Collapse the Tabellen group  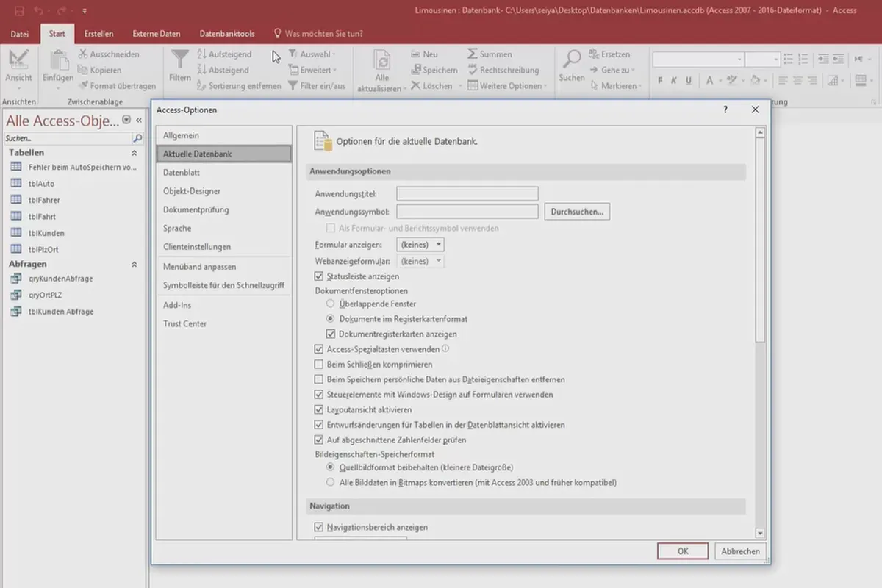point(134,153)
